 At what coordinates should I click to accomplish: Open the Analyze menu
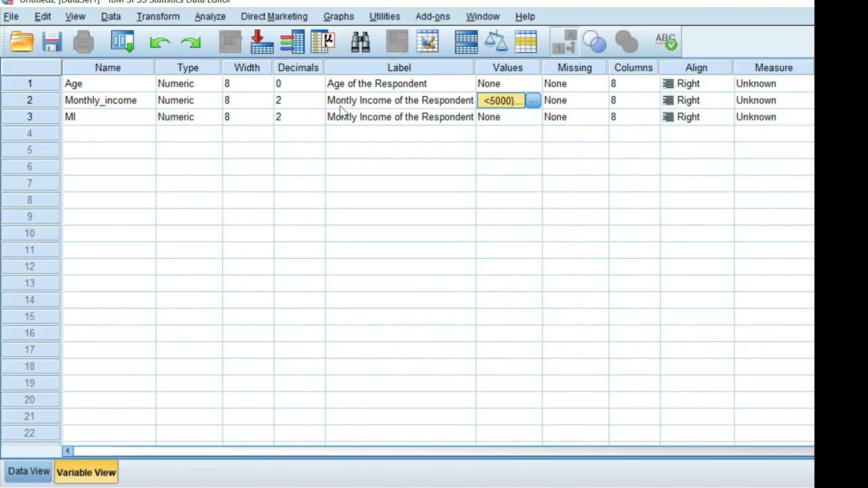210,16
